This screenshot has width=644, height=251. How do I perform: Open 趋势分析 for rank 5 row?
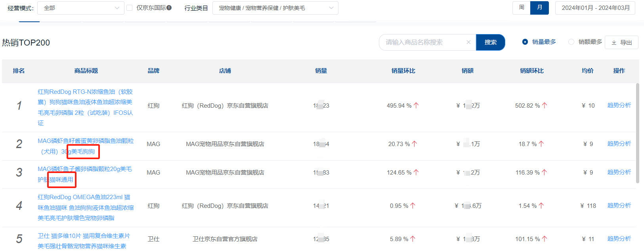(x=619, y=239)
